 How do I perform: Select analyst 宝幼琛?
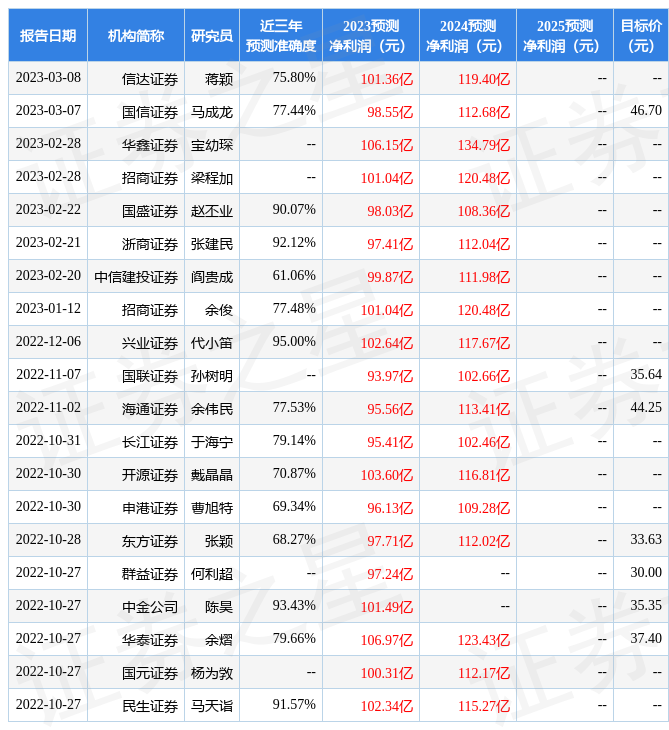click(x=211, y=145)
